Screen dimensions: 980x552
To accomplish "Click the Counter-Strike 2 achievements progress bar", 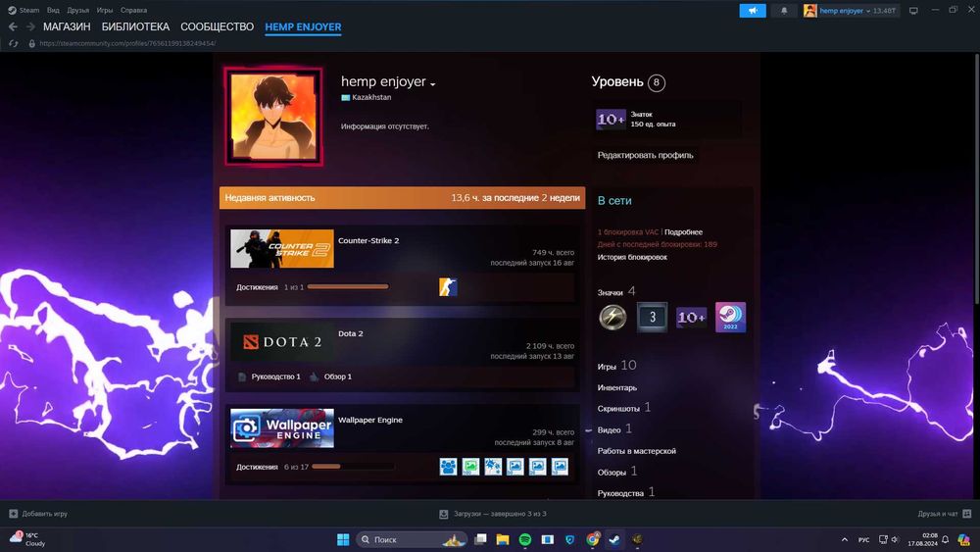I will click(348, 287).
